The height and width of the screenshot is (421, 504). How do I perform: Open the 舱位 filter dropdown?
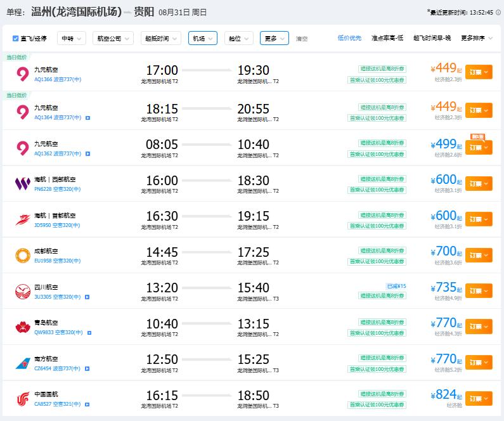point(238,39)
